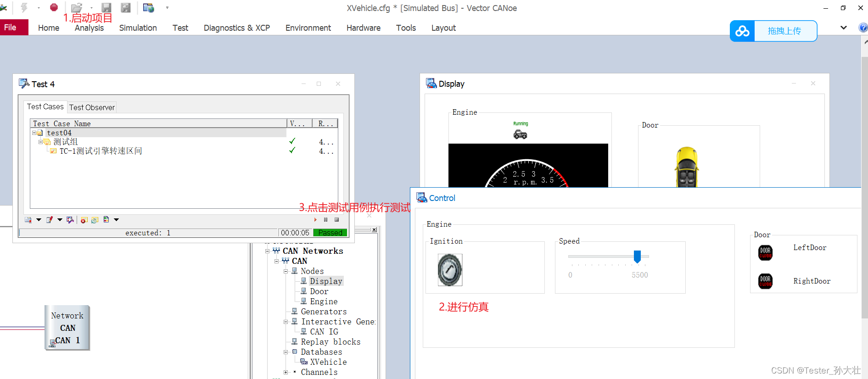Open the dropdown after the verdict page icon
This screenshot has height=379, width=868.
click(117, 220)
